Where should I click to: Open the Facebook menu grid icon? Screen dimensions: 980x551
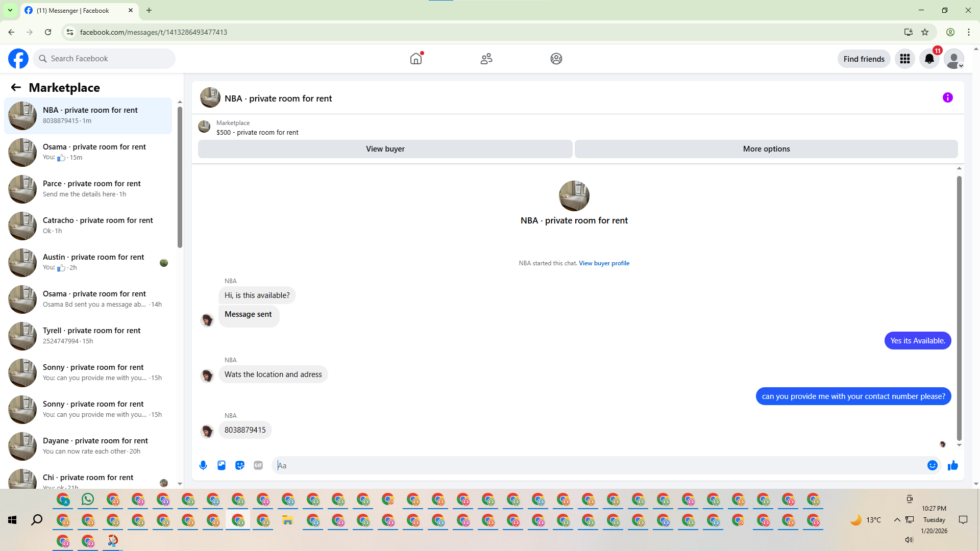click(x=905, y=59)
